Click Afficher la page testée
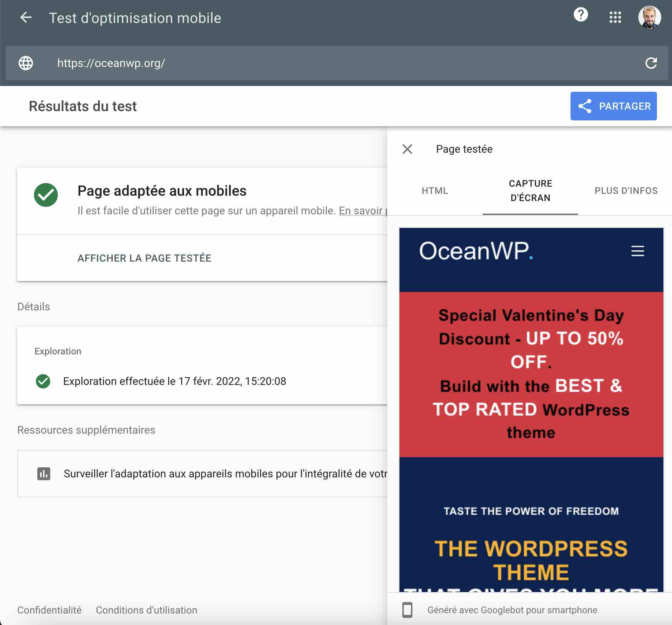This screenshot has height=625, width=672. tap(145, 258)
